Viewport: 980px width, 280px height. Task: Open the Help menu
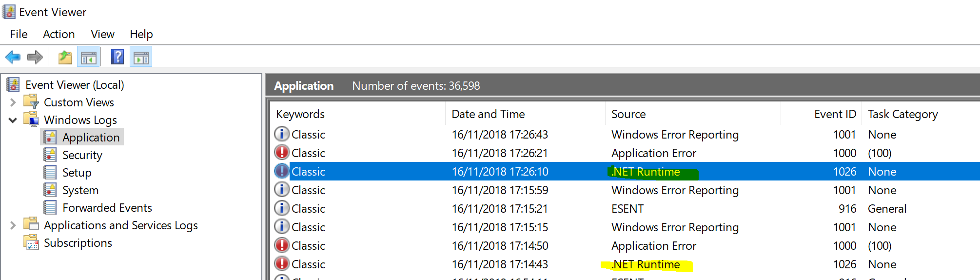coord(141,34)
